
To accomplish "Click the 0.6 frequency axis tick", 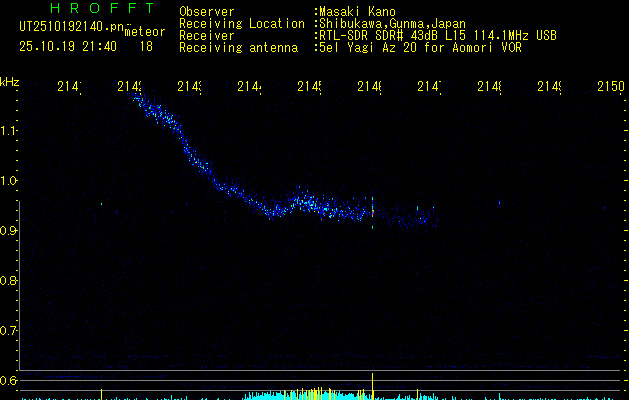I will [9, 381].
